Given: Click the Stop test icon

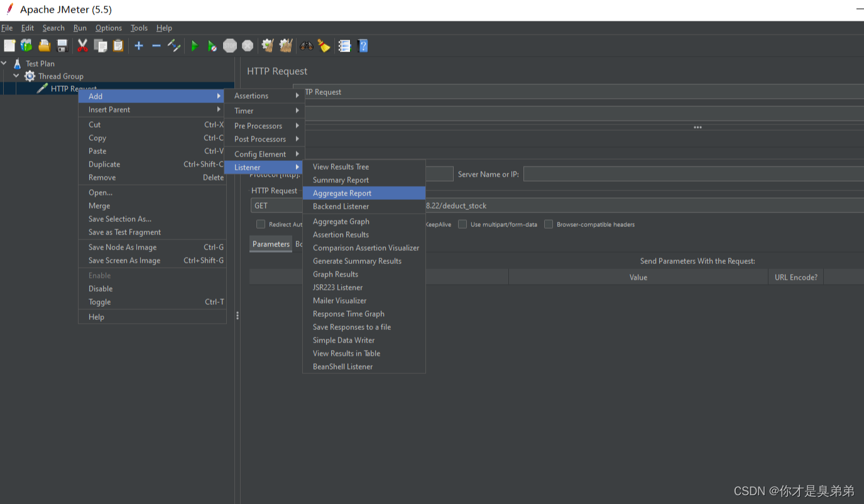Looking at the screenshot, I should point(230,45).
